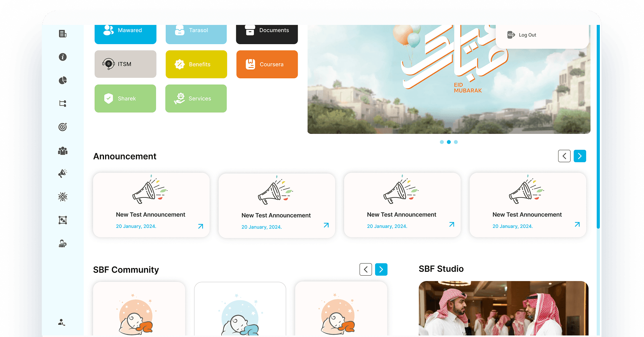Open the image gallery sidebar icon
644x337 pixels.
(x=63, y=220)
